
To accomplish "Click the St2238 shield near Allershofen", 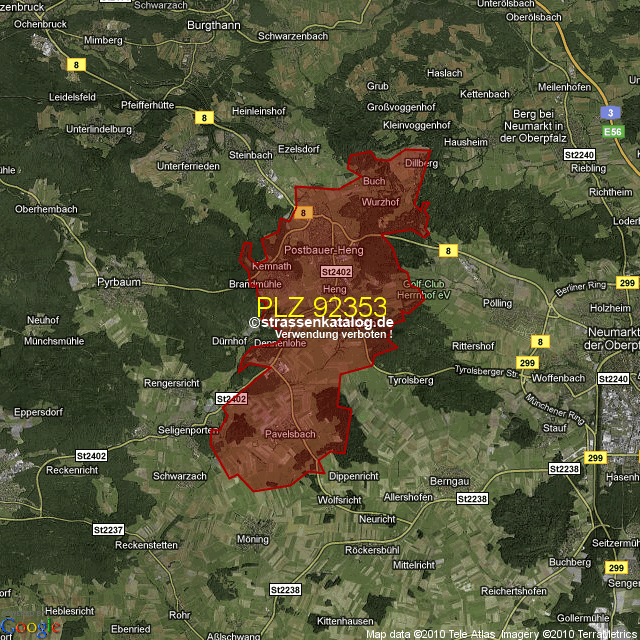I will (x=472, y=498).
